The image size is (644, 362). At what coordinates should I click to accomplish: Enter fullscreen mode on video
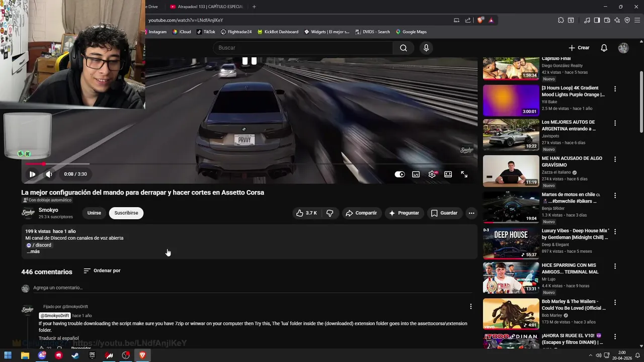click(464, 174)
